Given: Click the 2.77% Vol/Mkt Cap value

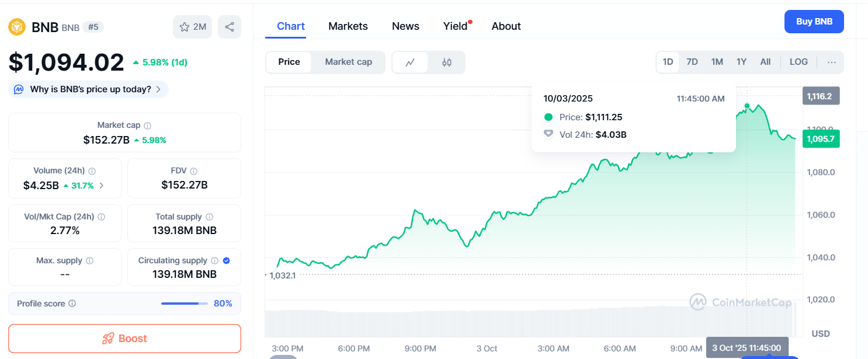Looking at the screenshot, I should click(x=65, y=231).
